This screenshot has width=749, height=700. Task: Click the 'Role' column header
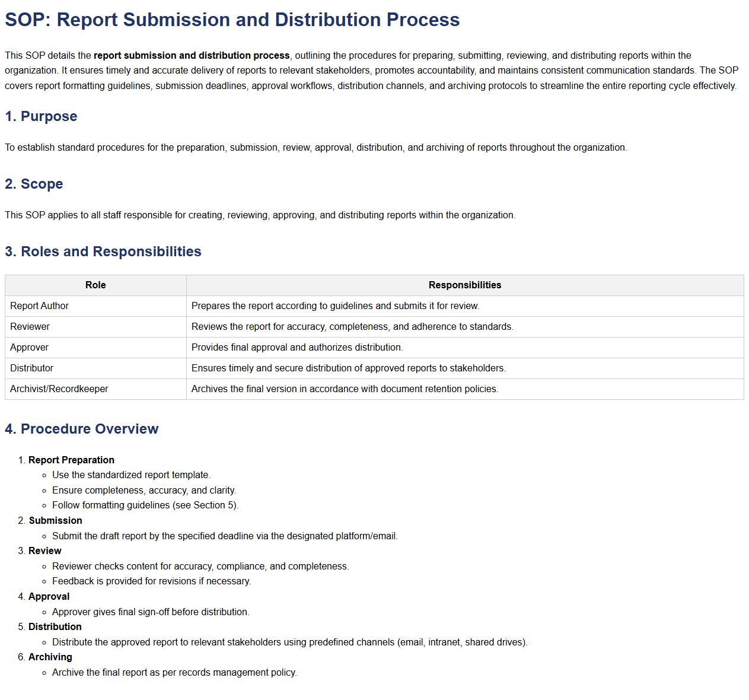point(95,285)
